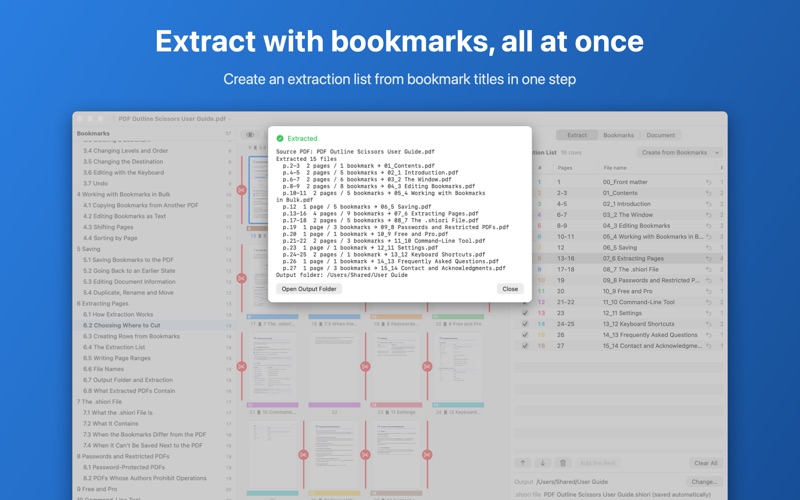800x500 pixels.
Task: Click the Add the Rest button
Action: tap(597, 463)
